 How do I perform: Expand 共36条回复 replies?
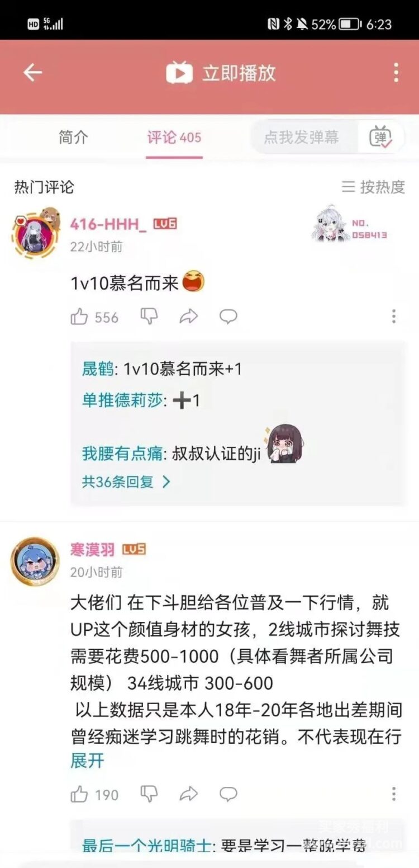[x=126, y=482]
